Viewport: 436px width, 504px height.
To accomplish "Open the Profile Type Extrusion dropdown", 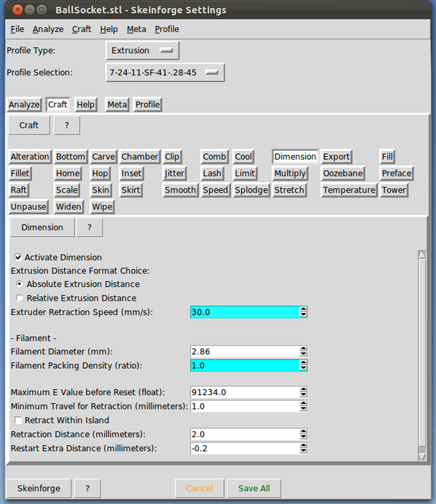I will click(142, 51).
